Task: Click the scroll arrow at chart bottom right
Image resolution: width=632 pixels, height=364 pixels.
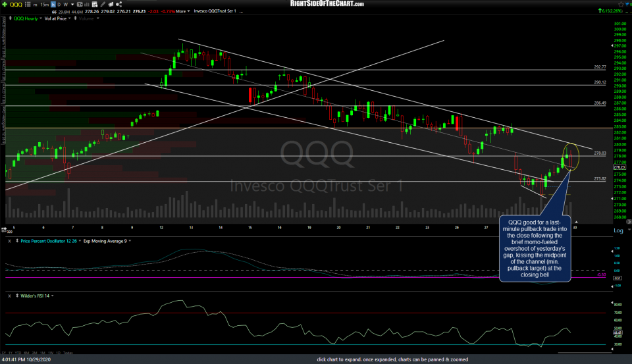Action: point(628,222)
